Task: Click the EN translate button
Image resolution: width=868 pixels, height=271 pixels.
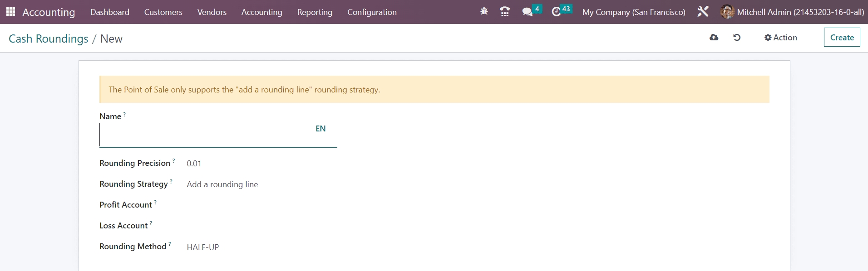Action: (x=321, y=129)
